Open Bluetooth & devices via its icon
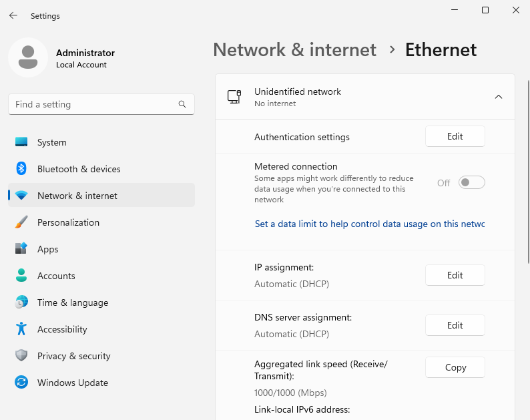The image size is (530, 420). point(21,169)
